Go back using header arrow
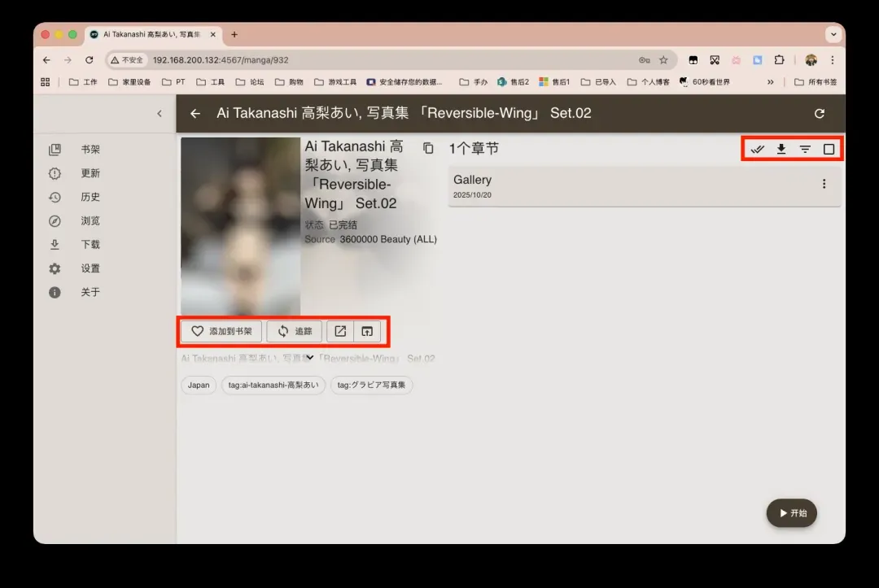 (195, 114)
